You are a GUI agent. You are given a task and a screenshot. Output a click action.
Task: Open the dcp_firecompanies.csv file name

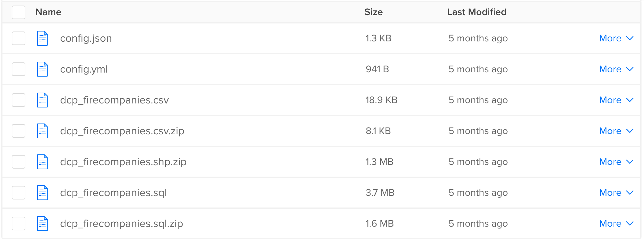(114, 100)
